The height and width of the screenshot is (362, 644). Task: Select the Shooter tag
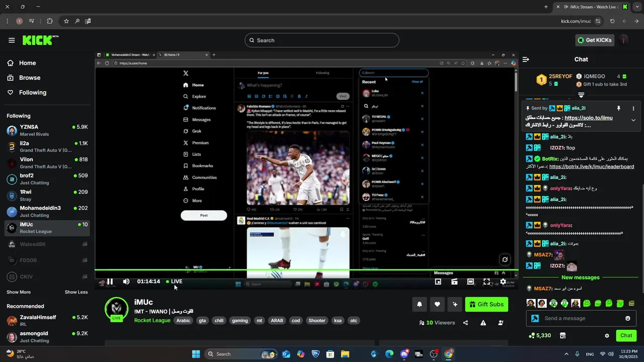317,320
